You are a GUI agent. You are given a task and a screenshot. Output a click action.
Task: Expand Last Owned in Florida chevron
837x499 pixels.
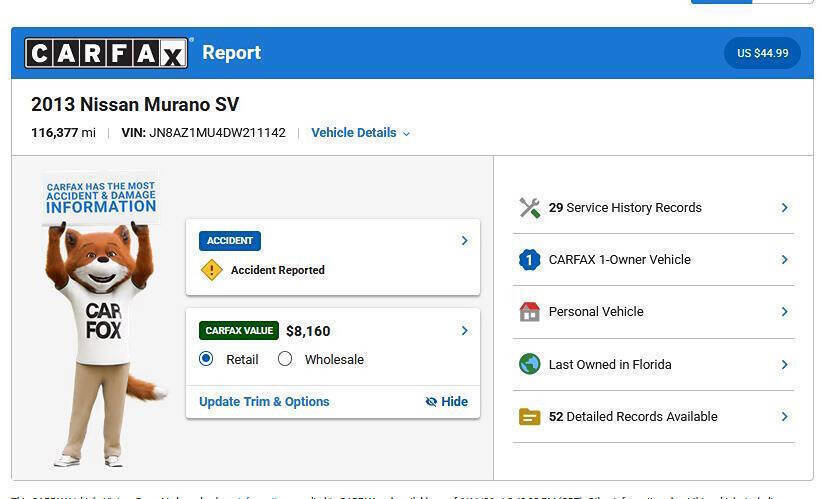point(785,365)
